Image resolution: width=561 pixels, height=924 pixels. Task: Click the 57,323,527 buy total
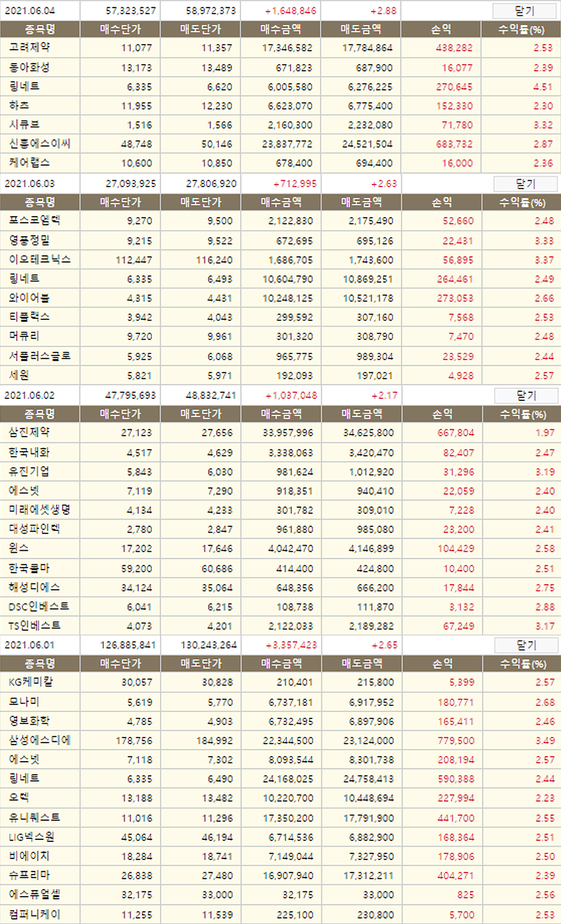click(131, 11)
